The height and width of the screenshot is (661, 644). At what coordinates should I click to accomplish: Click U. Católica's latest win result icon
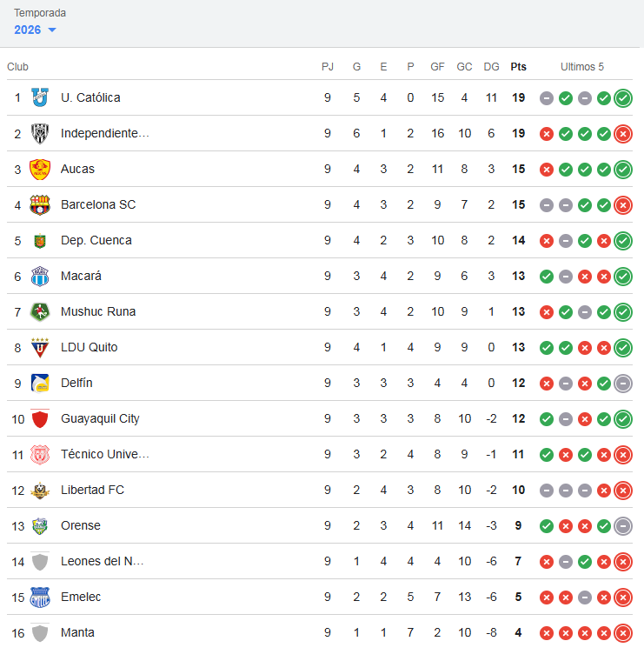coord(623,98)
